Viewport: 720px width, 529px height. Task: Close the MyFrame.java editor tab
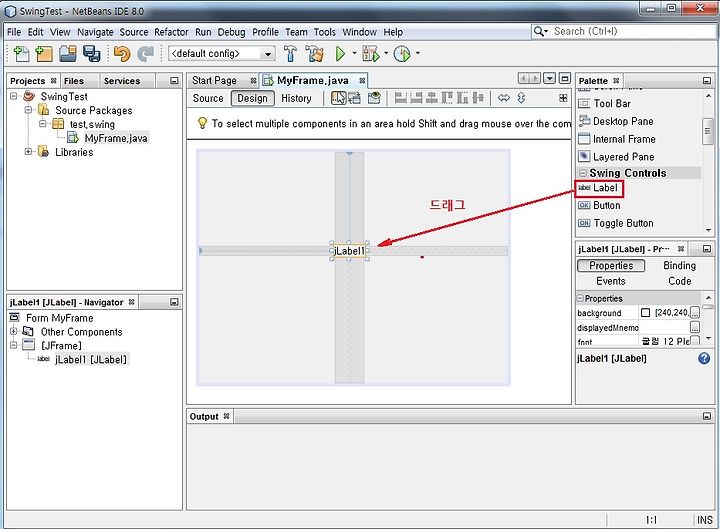pyautogui.click(x=362, y=80)
